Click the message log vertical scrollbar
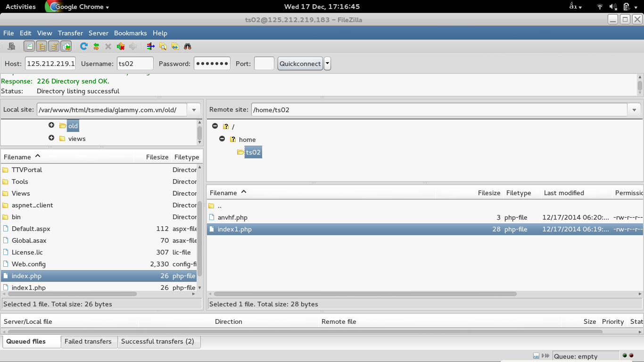Screen dimensions: 644x362 (x=640, y=85)
